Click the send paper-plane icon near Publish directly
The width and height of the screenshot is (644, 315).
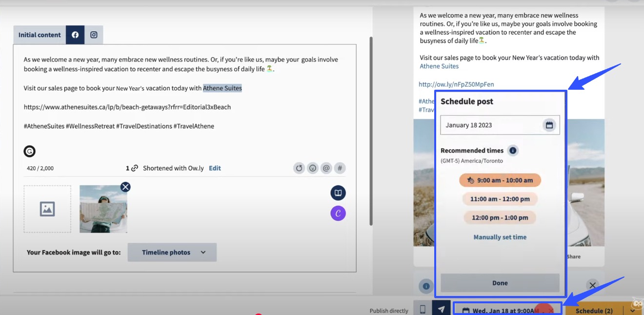441,309
